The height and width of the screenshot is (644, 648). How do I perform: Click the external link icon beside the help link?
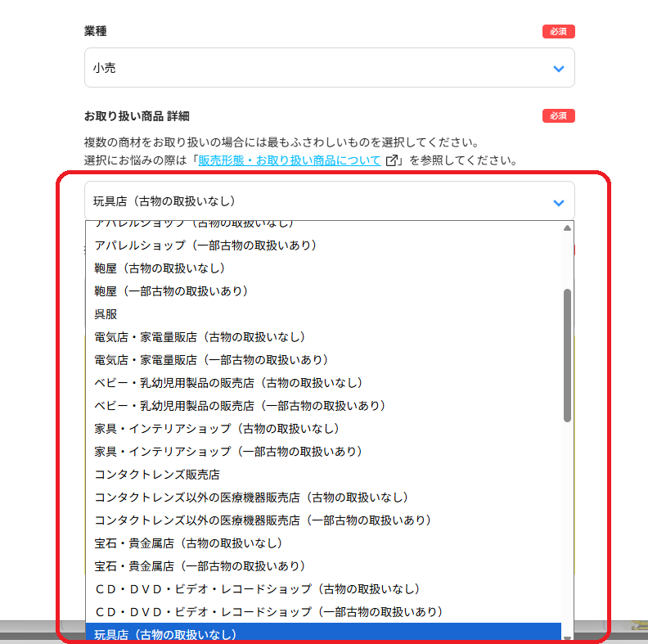[393, 160]
